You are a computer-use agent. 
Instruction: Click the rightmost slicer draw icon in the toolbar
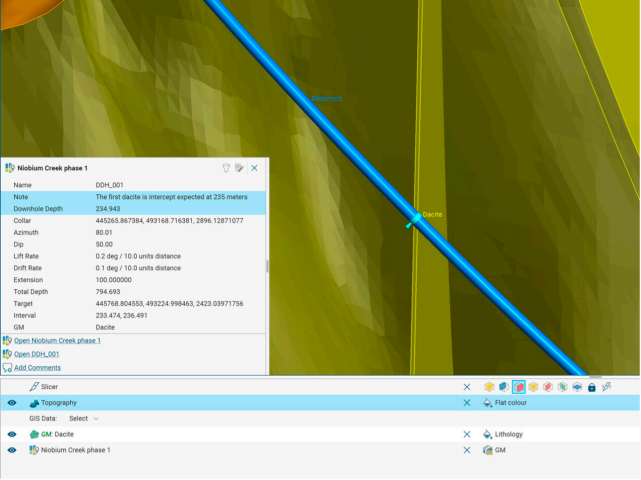point(607,387)
